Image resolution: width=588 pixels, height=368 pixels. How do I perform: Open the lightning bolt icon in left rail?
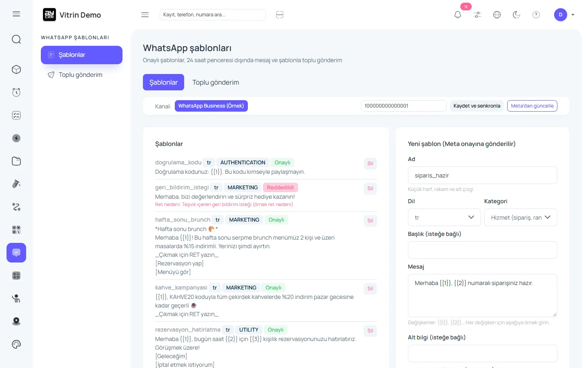coord(16,138)
